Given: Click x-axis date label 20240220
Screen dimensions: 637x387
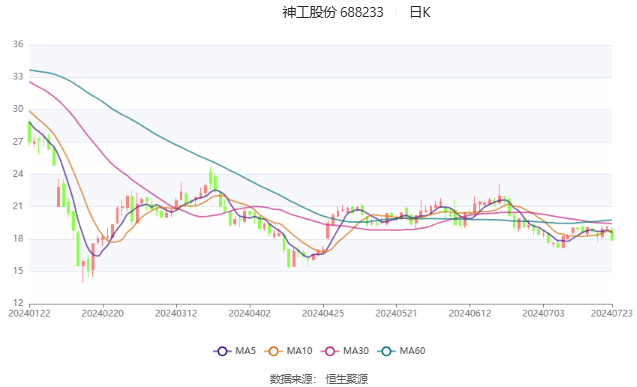Looking at the screenshot, I should (103, 313).
